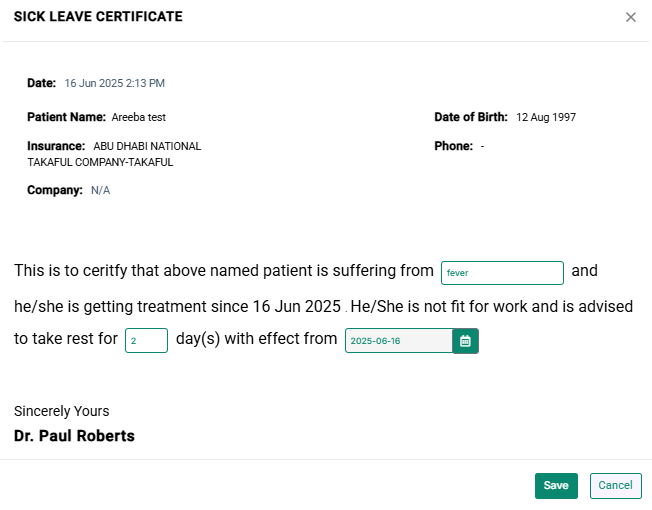Click the Phone label
Viewport: 652px width, 510px height.
point(453,146)
